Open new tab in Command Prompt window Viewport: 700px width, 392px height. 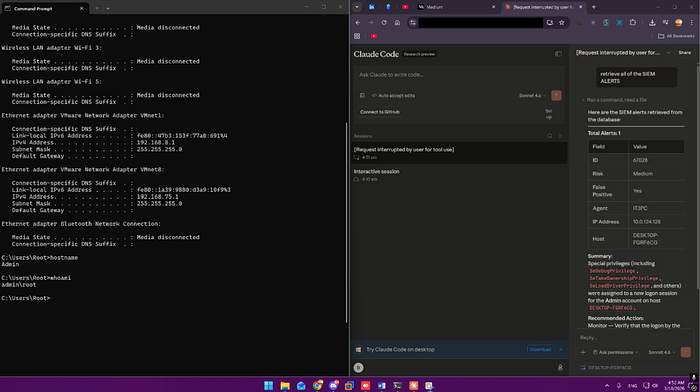coord(97,8)
